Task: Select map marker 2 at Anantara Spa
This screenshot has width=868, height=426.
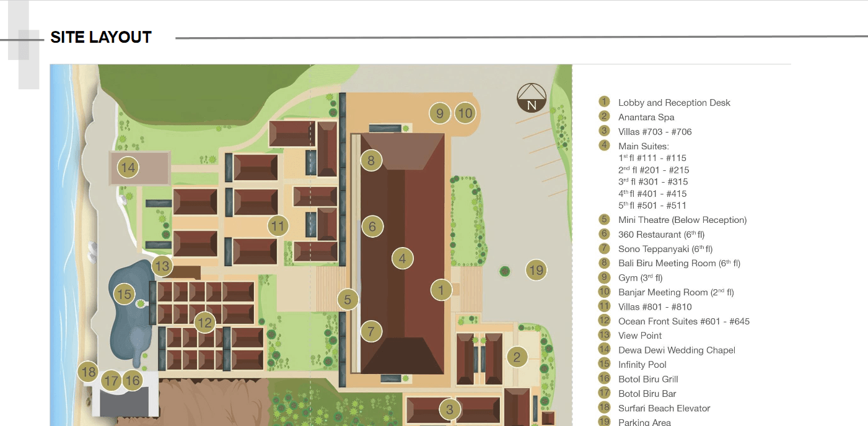Action: point(517,357)
